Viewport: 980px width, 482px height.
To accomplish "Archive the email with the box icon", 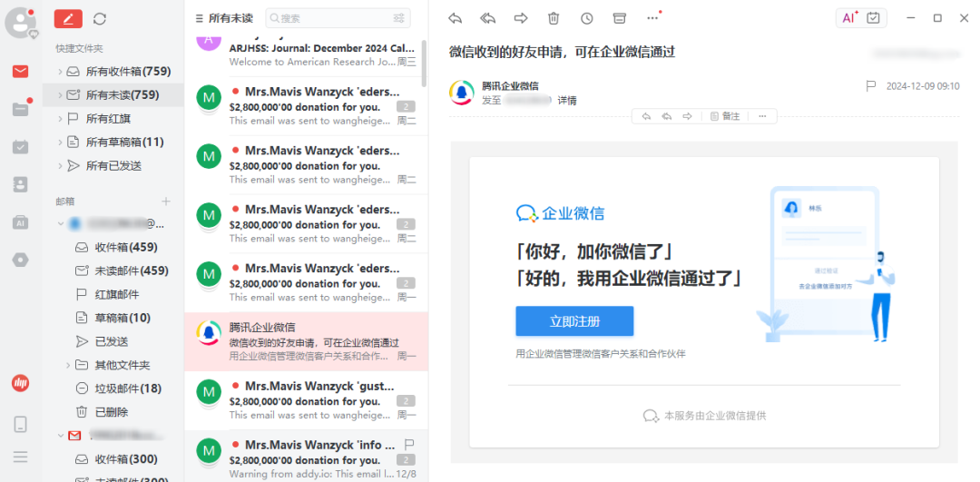I will tap(620, 18).
